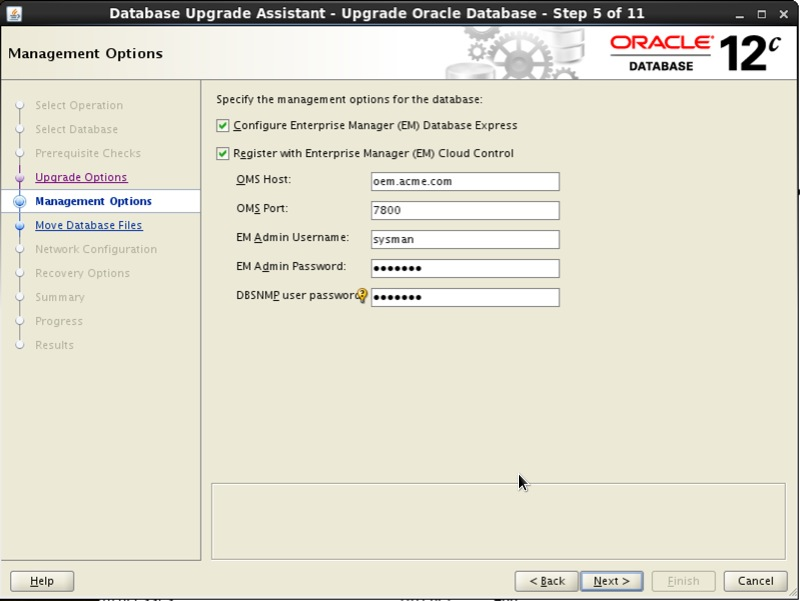Viewport: 800px width, 601px height.
Task: Click the Select Database step label
Action: pyautogui.click(x=77, y=129)
